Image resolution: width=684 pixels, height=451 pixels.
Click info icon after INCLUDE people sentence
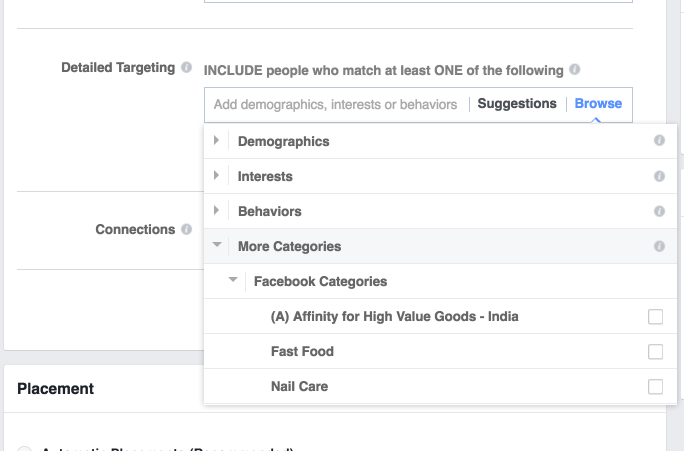pos(575,69)
